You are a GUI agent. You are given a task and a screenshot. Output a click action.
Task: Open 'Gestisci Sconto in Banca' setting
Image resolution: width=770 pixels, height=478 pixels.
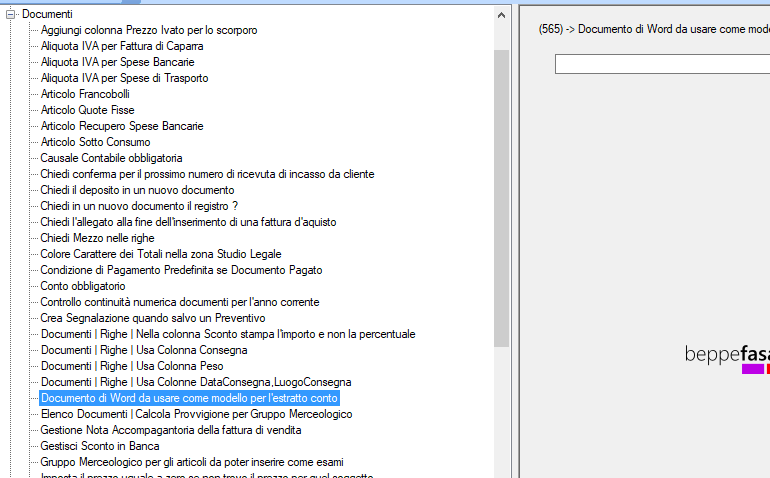[x=100, y=446]
